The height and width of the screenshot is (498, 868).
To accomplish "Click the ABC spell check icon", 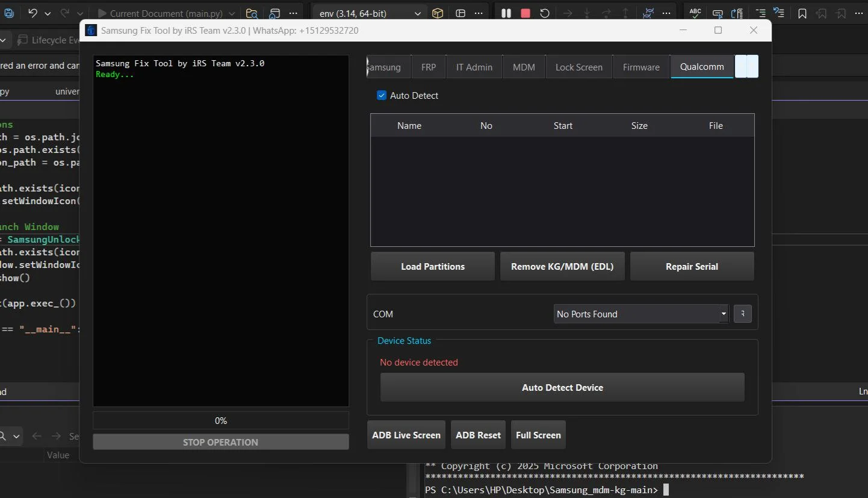I will [x=695, y=13].
